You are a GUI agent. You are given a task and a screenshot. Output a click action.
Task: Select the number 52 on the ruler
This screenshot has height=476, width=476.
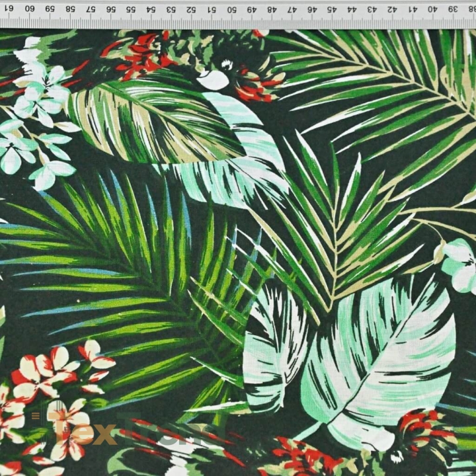click(x=191, y=9)
